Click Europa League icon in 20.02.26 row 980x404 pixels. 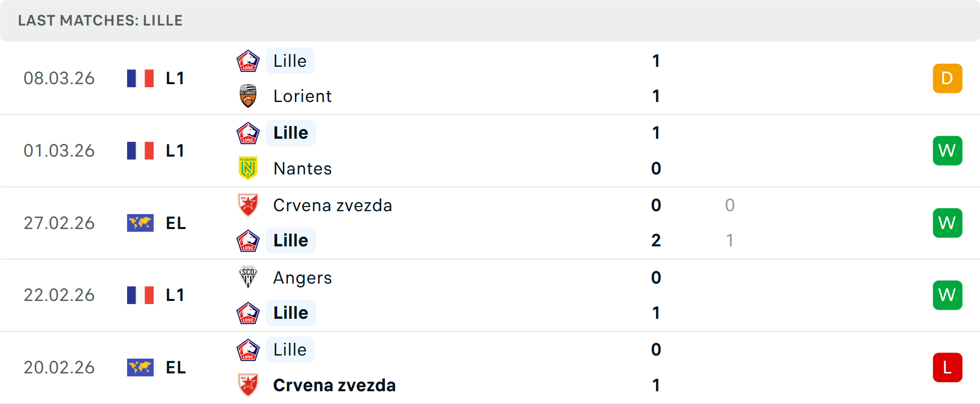click(x=140, y=367)
